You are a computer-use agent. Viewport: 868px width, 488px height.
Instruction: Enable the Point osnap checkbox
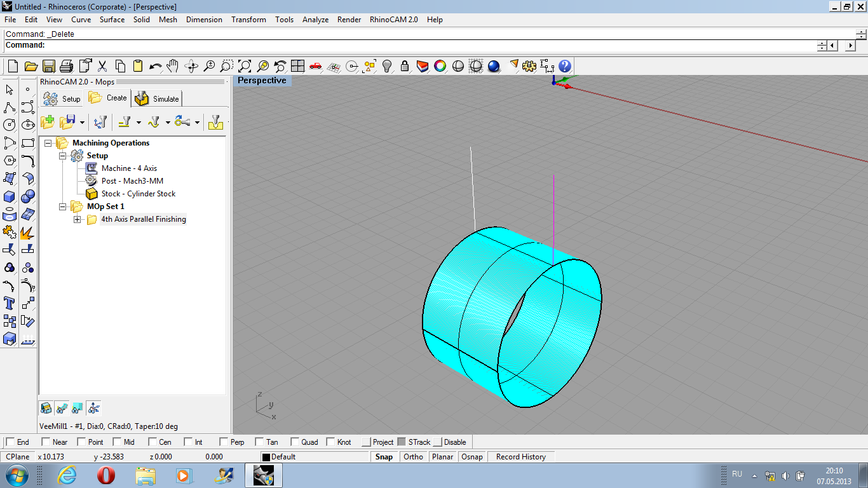81,442
